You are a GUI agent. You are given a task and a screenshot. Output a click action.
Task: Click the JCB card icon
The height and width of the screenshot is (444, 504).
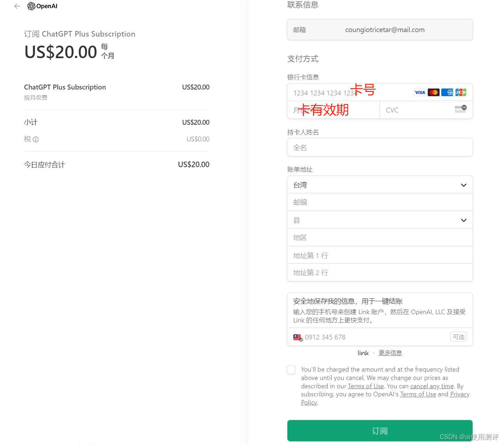[x=461, y=92]
